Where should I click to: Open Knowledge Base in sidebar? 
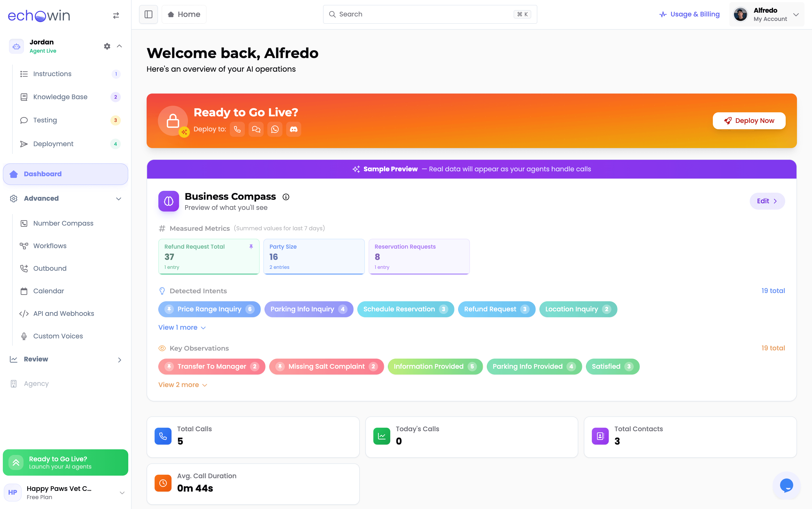tap(70, 97)
